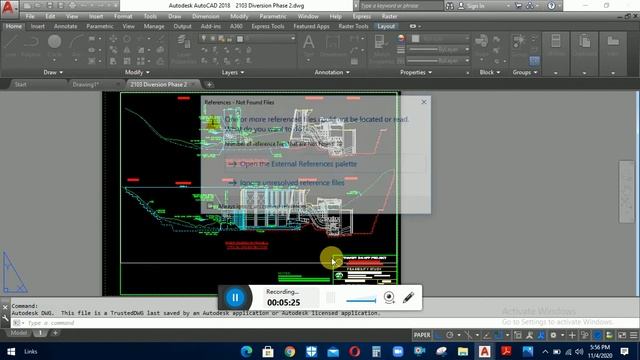This screenshot has height=360, width=640.
Task: Expand the Block panel dropdown
Action: (x=490, y=72)
